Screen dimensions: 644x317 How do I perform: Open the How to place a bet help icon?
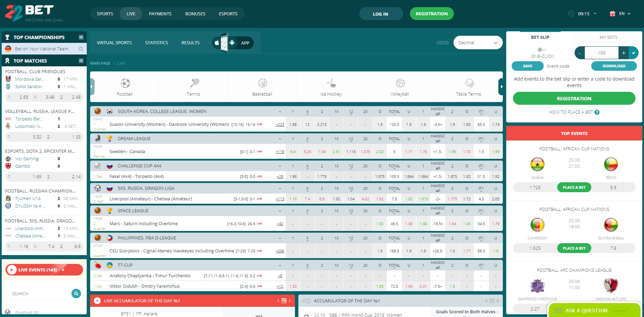click(597, 112)
